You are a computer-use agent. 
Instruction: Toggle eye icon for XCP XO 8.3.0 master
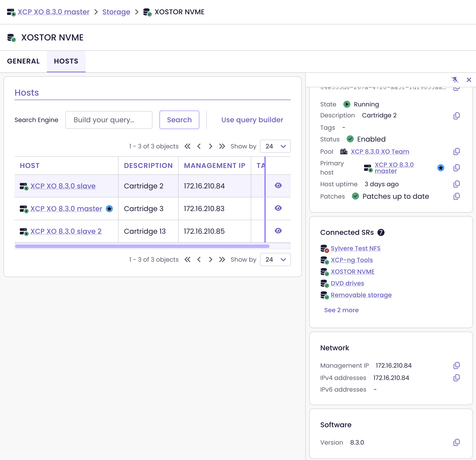coord(278,208)
